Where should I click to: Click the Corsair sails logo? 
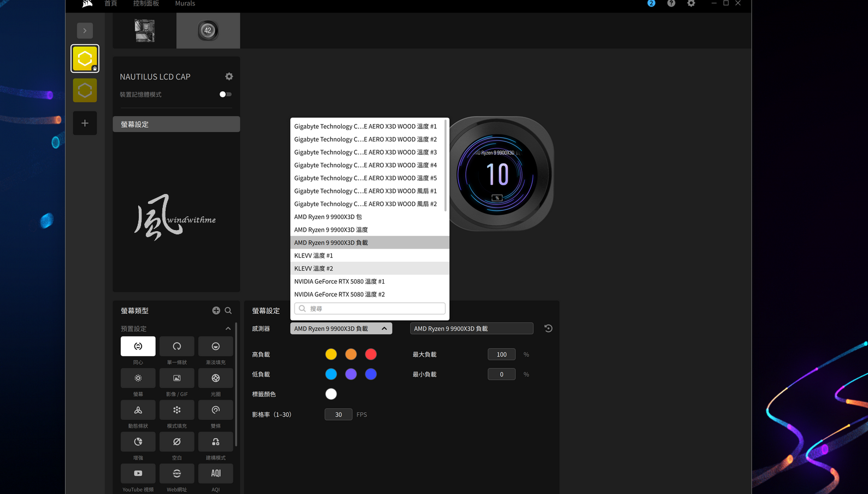click(87, 4)
